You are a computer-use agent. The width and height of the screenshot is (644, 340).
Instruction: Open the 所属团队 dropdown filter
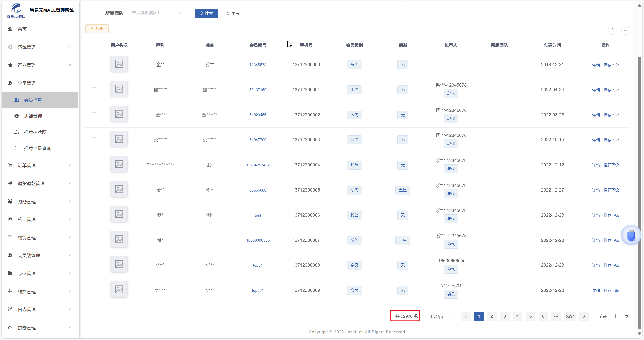(x=157, y=13)
